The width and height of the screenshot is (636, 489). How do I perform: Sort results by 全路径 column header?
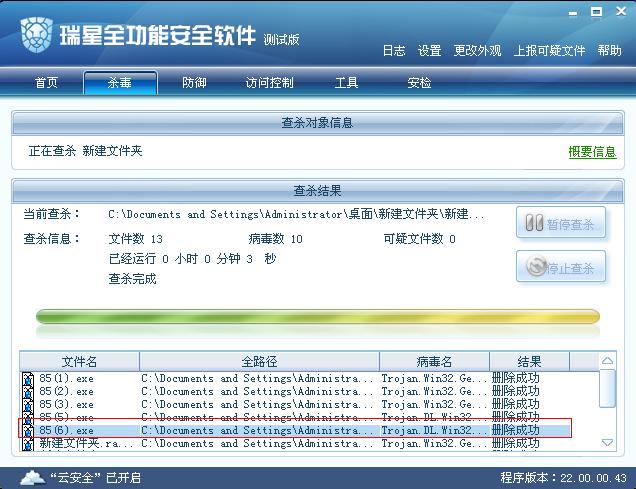(x=259, y=361)
